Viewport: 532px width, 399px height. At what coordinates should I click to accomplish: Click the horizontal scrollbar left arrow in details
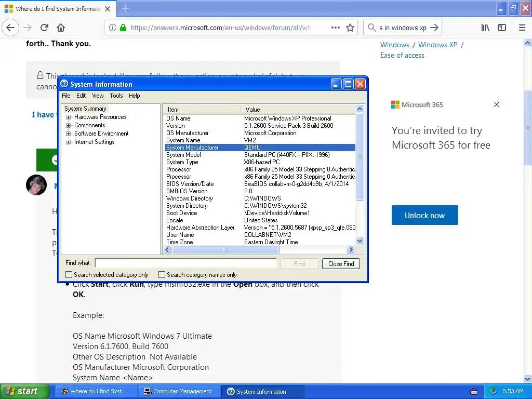pos(167,250)
